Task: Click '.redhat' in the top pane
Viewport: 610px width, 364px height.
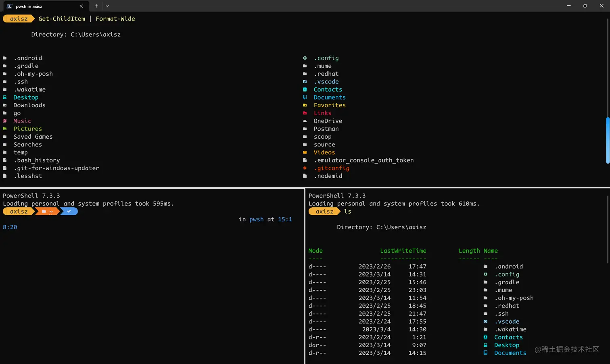Action: (x=326, y=74)
